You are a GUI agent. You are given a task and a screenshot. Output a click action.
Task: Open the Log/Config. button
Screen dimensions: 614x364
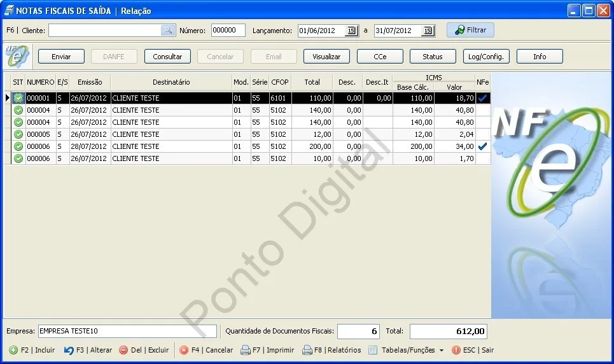[486, 57]
